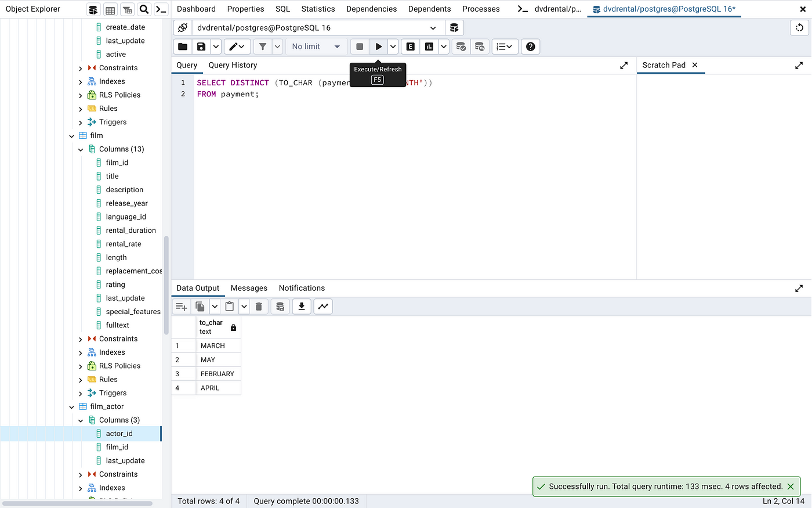Click the Add row icon
This screenshot has height=508, width=812.
182,307
